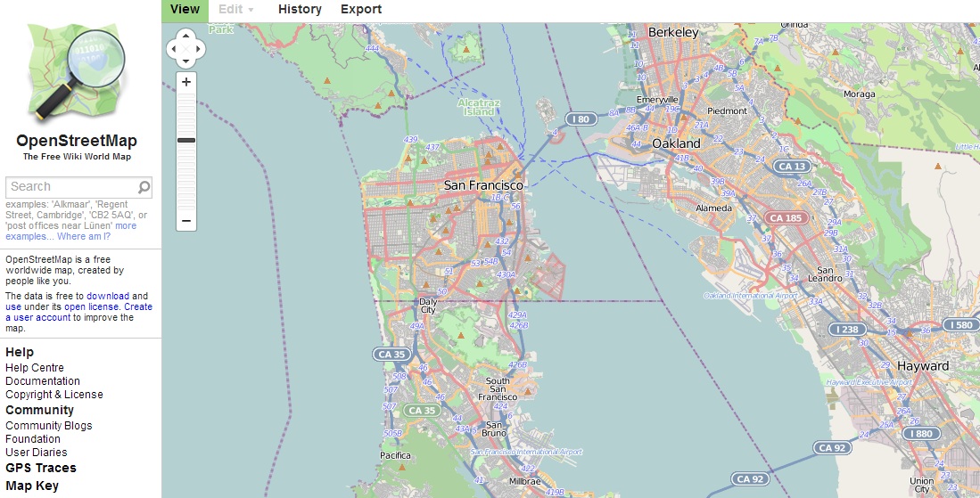Click the I 238 highway shield
Screen dimensions: 980x498
click(x=847, y=329)
